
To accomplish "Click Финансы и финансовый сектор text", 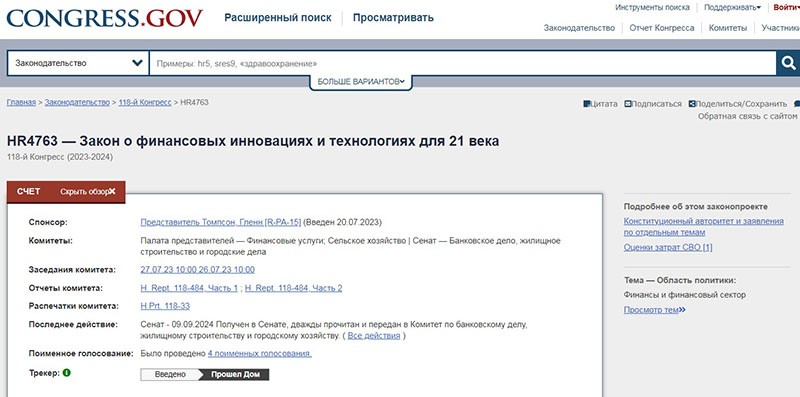I will pyautogui.click(x=685, y=295).
